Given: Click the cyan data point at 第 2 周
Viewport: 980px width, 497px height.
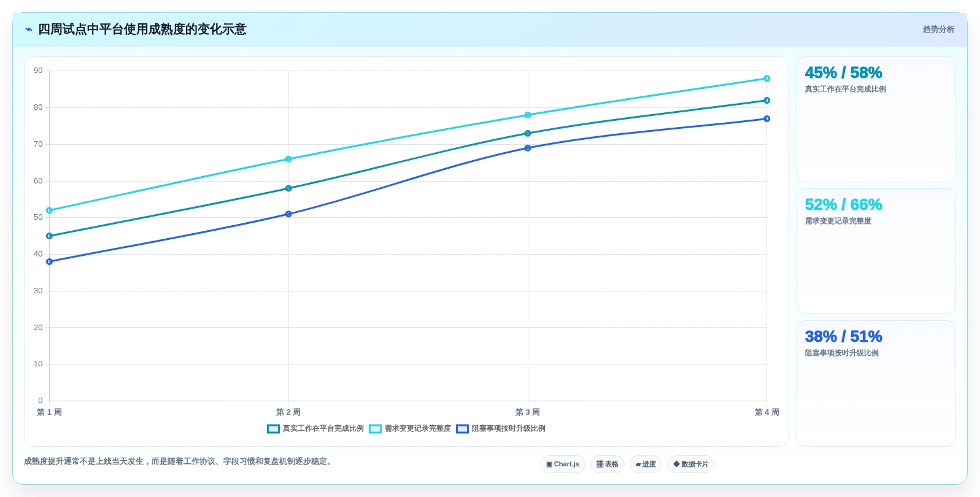Looking at the screenshot, I should point(288,159).
